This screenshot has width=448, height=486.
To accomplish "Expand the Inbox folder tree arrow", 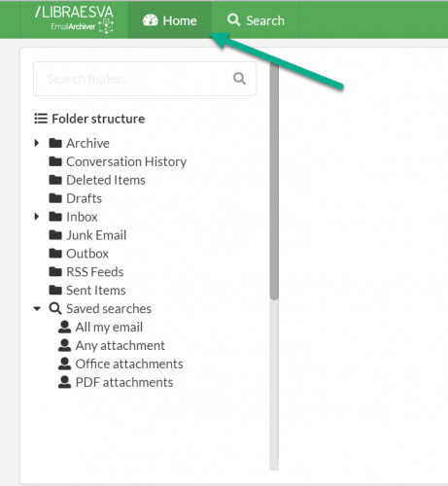I will (37, 217).
